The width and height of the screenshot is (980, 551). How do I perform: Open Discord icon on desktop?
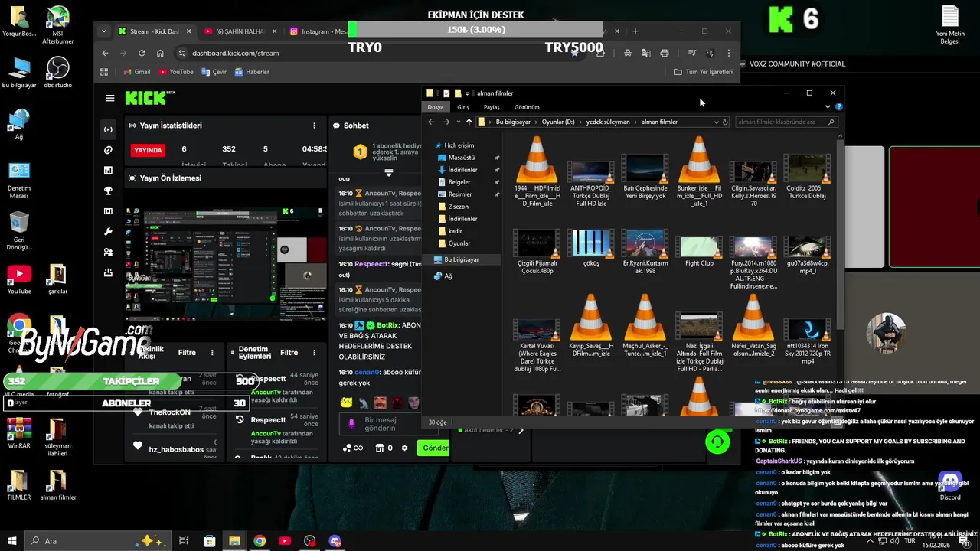(x=950, y=486)
